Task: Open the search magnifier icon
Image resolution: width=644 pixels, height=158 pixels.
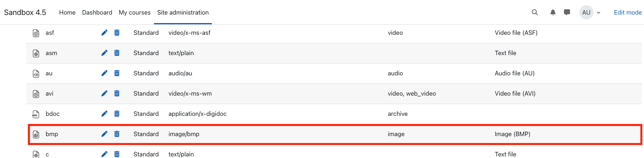Action: click(x=535, y=13)
